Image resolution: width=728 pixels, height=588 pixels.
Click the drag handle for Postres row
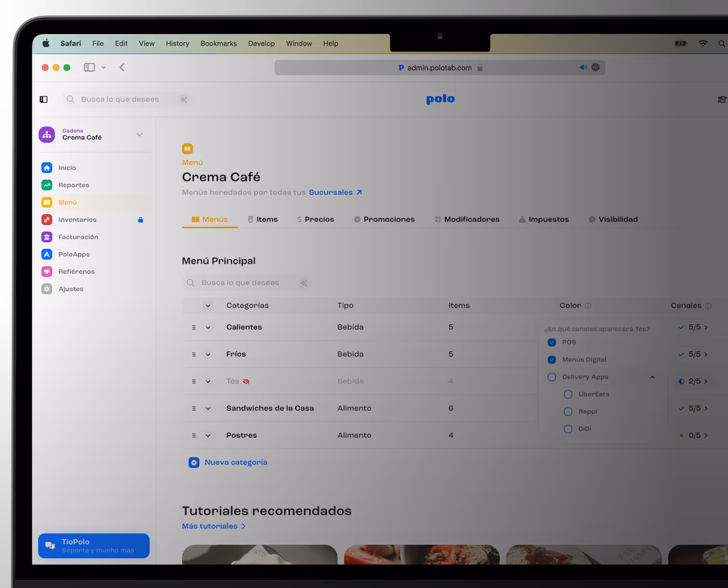(194, 435)
